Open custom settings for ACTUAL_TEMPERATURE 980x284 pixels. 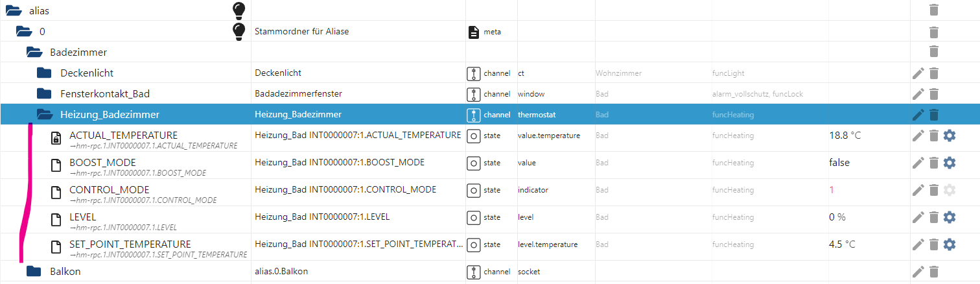pyautogui.click(x=950, y=136)
